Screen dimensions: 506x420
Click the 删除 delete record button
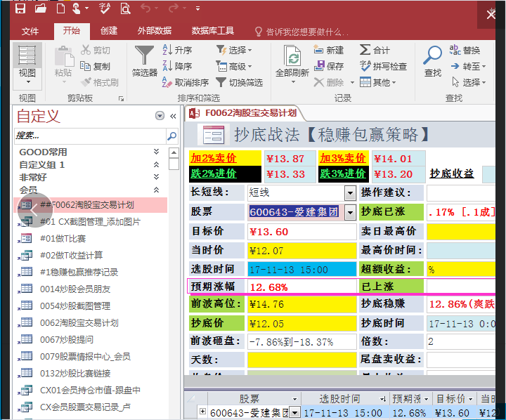pyautogui.click(x=329, y=82)
